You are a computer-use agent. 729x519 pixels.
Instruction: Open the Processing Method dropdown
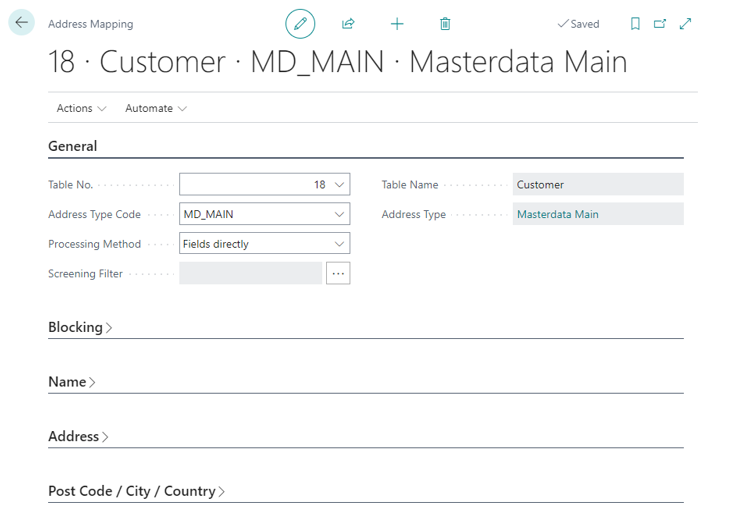[x=340, y=244]
